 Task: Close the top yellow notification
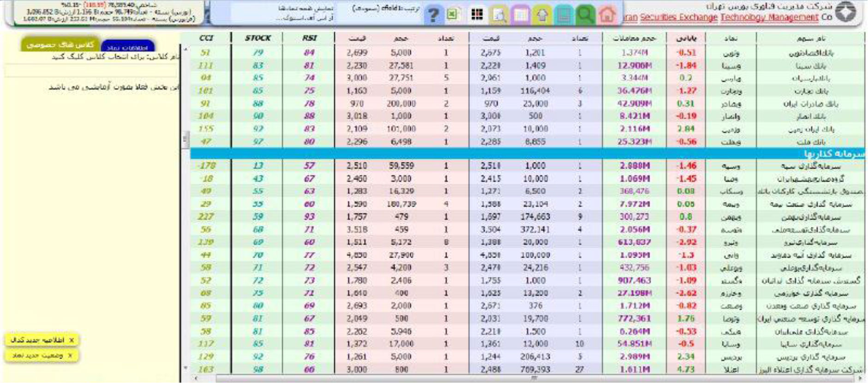pos(72,340)
